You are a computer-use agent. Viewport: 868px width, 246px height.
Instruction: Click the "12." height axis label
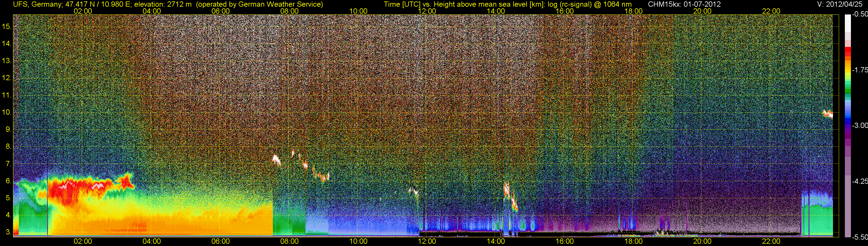click(x=7, y=78)
